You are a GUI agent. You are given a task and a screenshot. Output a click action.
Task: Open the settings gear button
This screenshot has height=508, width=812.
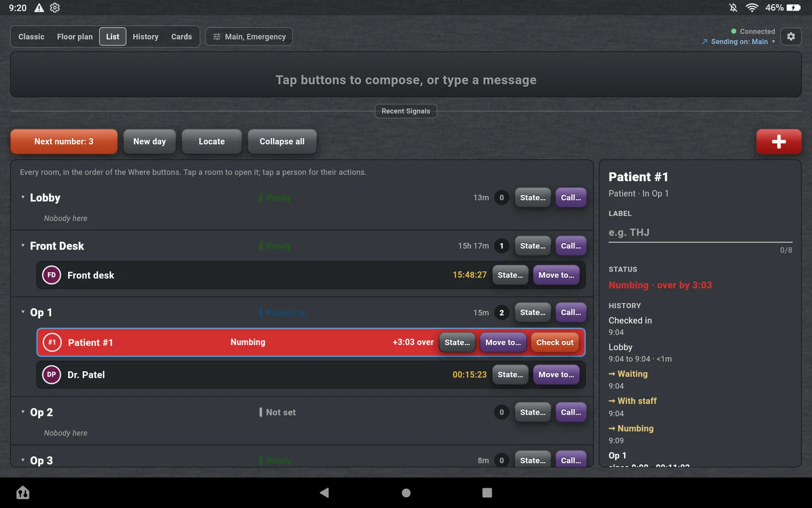click(791, 37)
